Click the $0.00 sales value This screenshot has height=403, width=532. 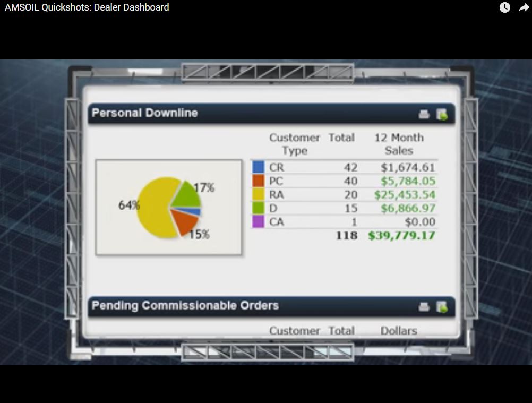point(420,222)
